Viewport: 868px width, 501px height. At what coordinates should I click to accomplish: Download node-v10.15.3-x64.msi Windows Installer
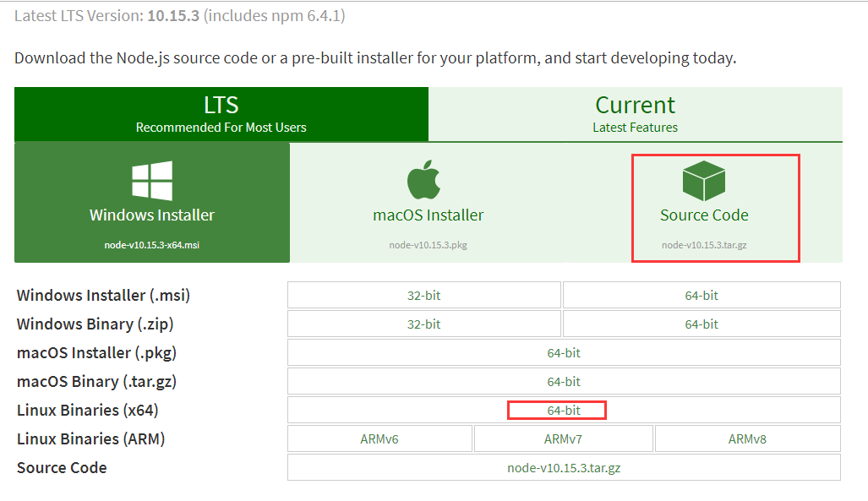click(x=151, y=245)
